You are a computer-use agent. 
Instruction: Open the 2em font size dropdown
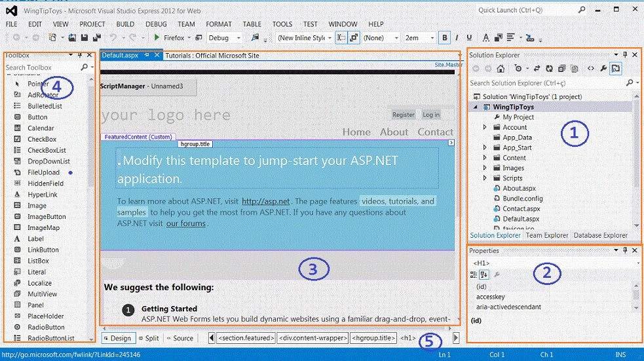tap(432, 38)
